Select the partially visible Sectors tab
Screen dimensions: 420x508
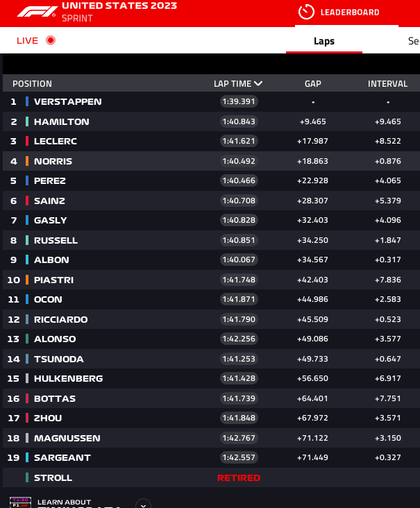click(414, 41)
